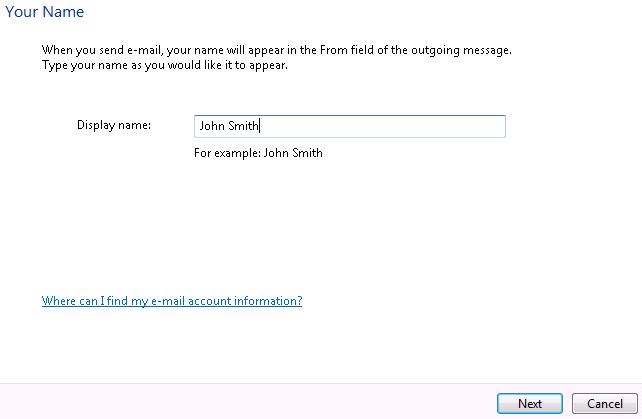Click the 'For example: John Smith' hint
Image resolution: width=642 pixels, height=419 pixels.
(x=258, y=153)
